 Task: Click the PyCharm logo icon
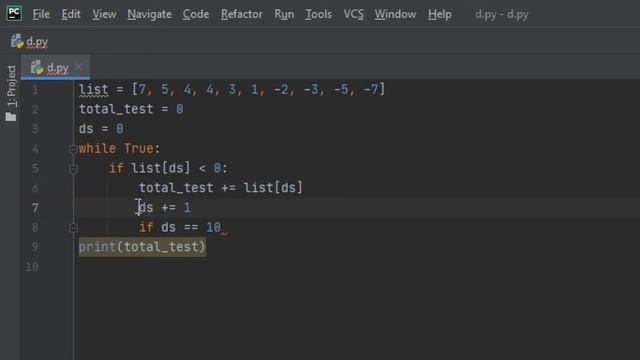[x=14, y=13]
